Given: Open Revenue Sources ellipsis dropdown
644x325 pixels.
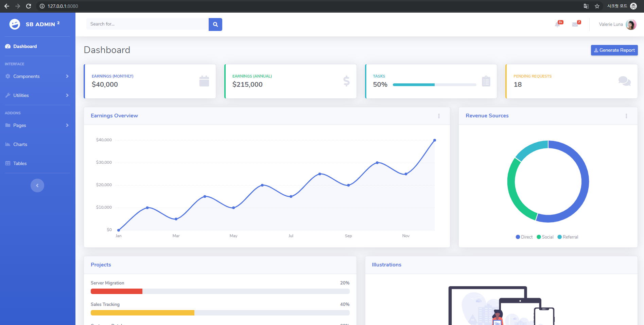Looking at the screenshot, I should [626, 116].
